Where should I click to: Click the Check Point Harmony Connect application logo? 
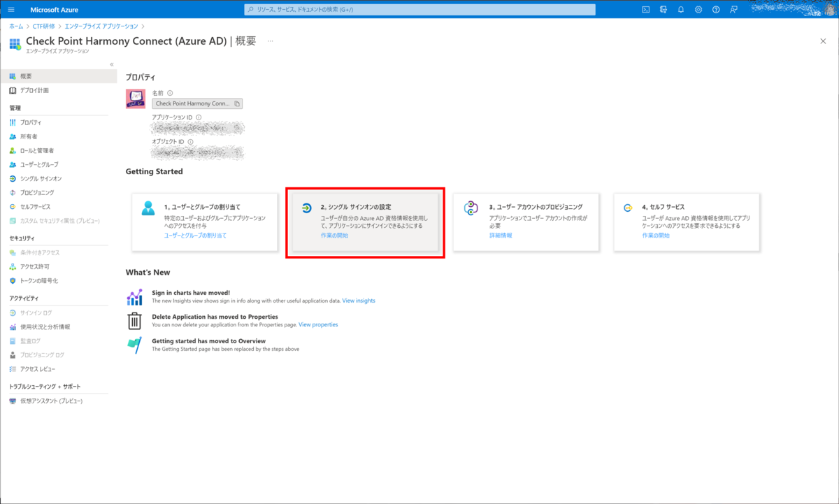click(136, 99)
